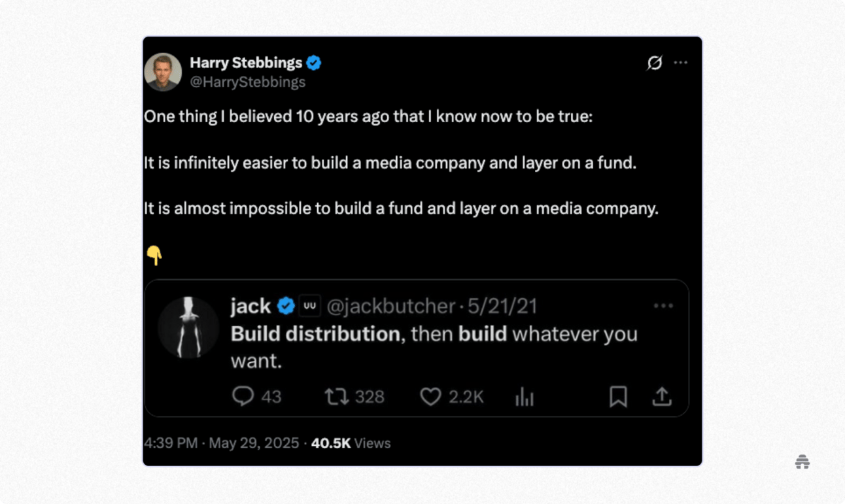The height and width of the screenshot is (504, 845).
Task: Toggle the bookmark state of the quoted tweet
Action: pos(617,397)
